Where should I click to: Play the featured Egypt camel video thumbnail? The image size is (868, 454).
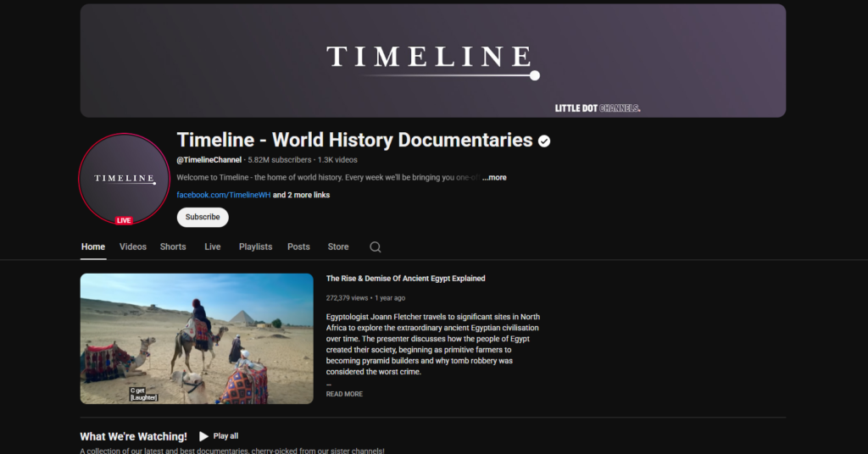[x=197, y=338]
